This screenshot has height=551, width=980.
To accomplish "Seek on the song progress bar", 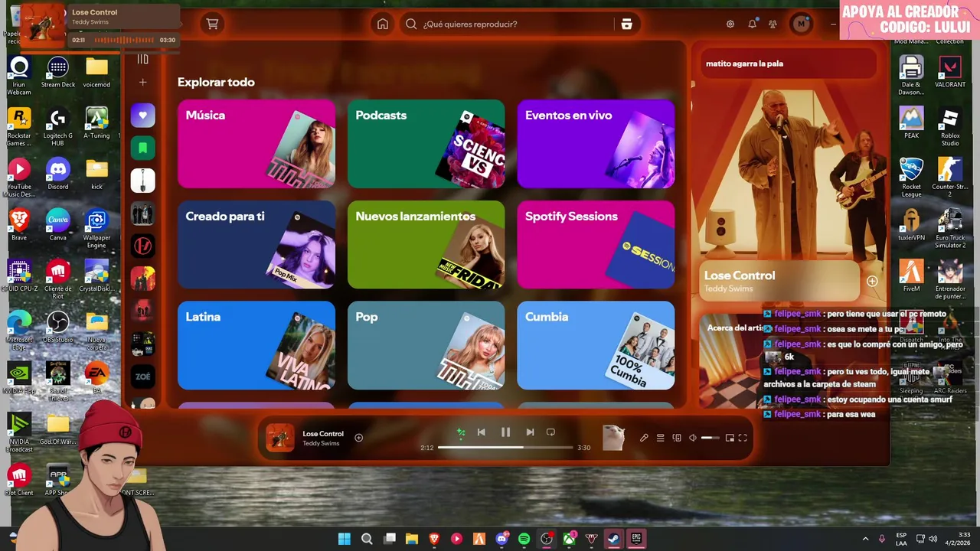I will point(505,447).
